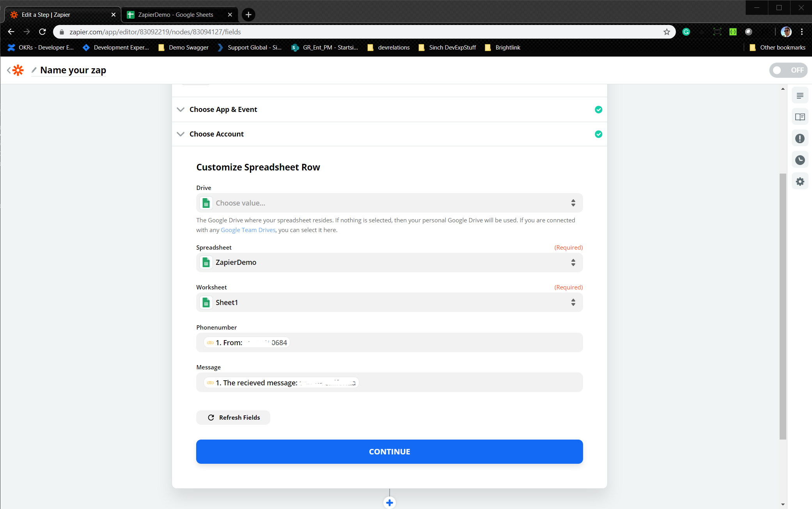Open the Chrome three-dot menu
This screenshot has height=509, width=812.
tap(802, 32)
